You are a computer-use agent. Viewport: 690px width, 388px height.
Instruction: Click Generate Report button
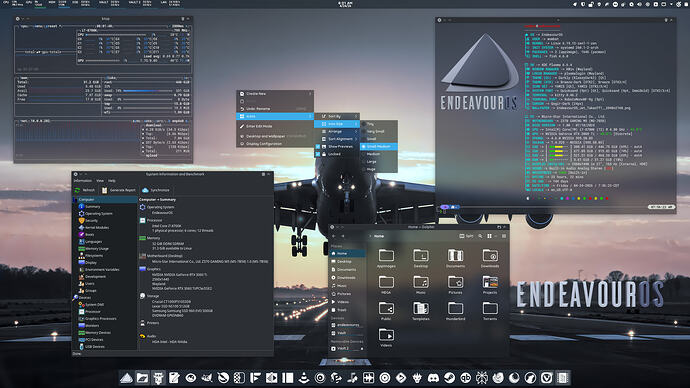(x=118, y=190)
